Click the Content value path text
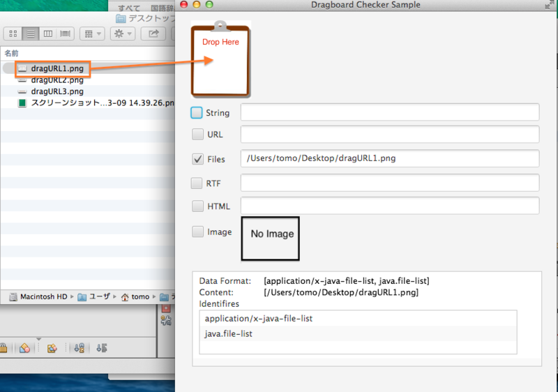 click(x=341, y=292)
